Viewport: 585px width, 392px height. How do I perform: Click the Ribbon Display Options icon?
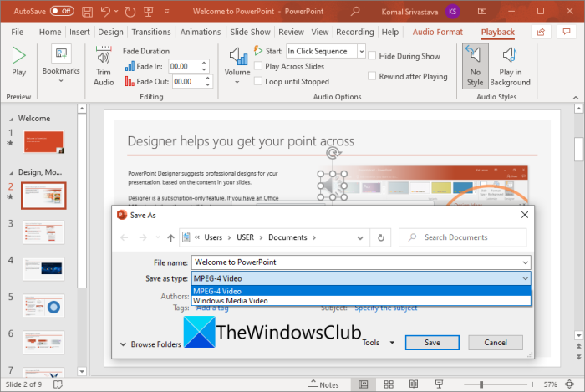(482, 11)
